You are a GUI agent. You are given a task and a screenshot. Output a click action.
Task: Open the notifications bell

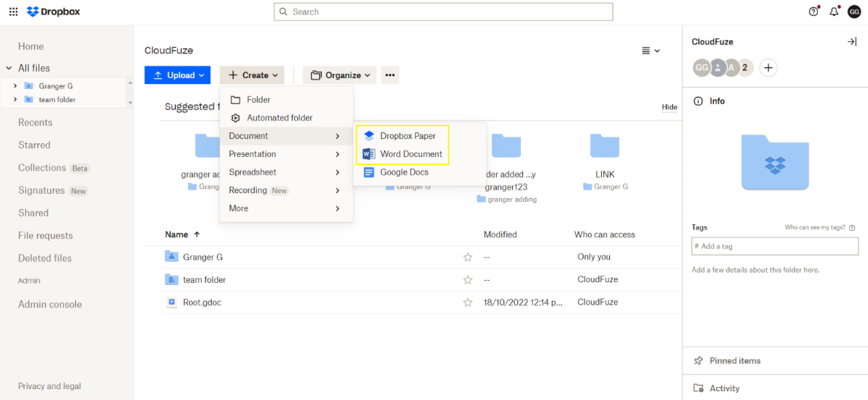tap(834, 12)
